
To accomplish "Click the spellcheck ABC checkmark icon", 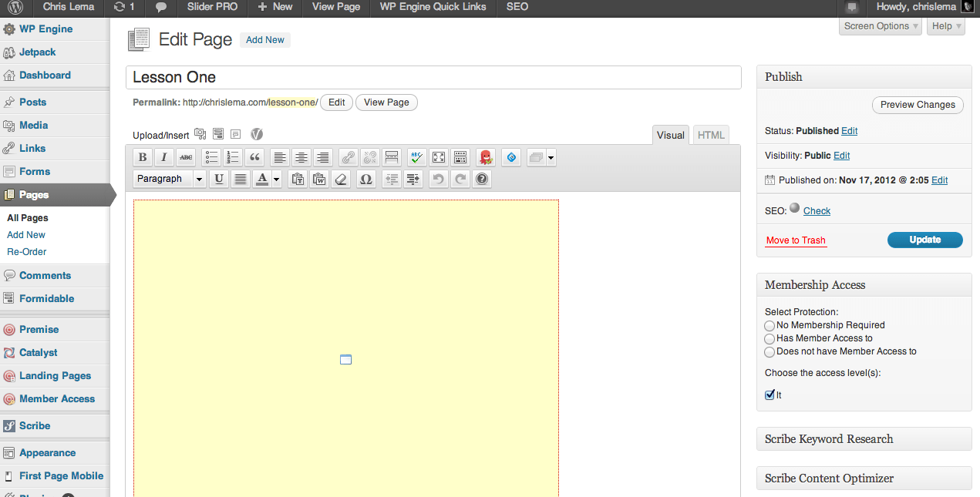I will click(x=416, y=158).
